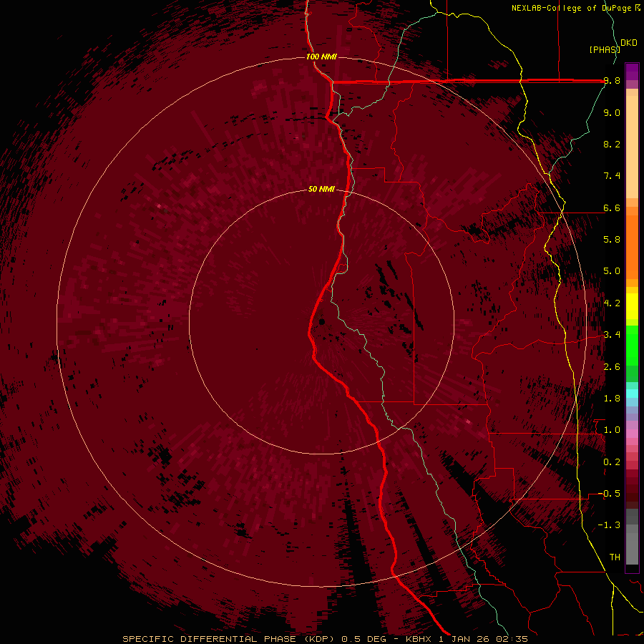Click the 3.4 value on the color scale
The width and height of the screenshot is (644, 644).
(612, 335)
